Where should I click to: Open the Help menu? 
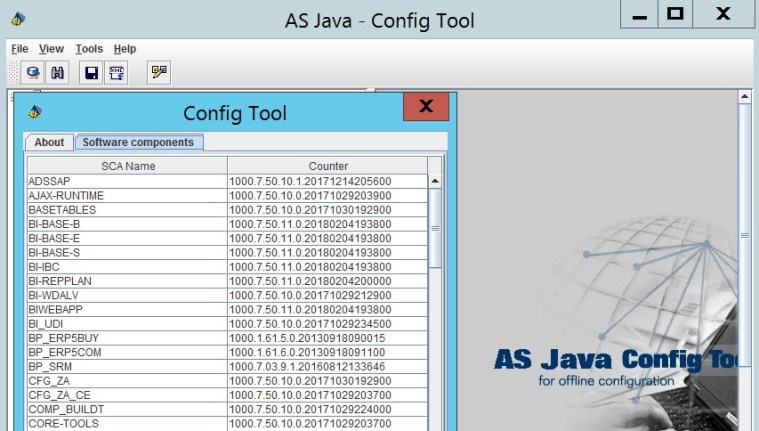pyautogui.click(x=125, y=49)
